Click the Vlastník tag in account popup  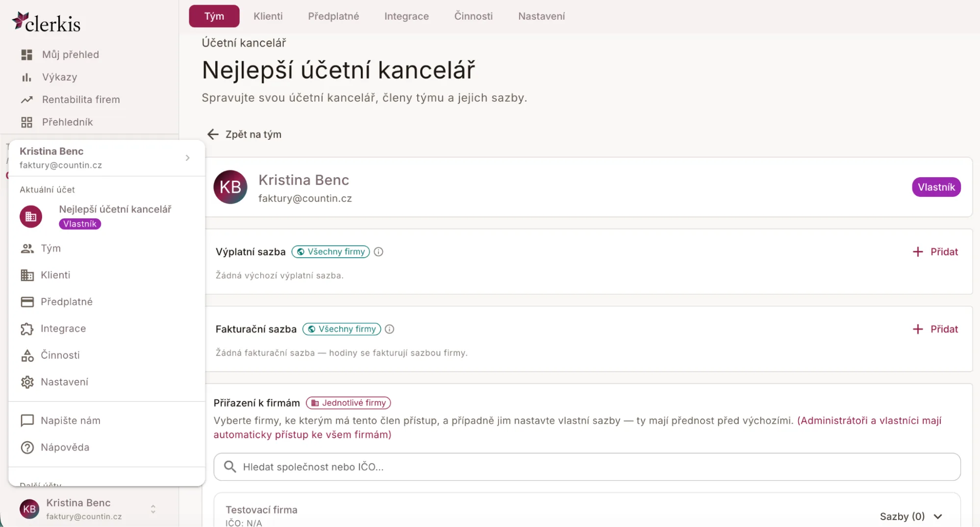(x=80, y=224)
